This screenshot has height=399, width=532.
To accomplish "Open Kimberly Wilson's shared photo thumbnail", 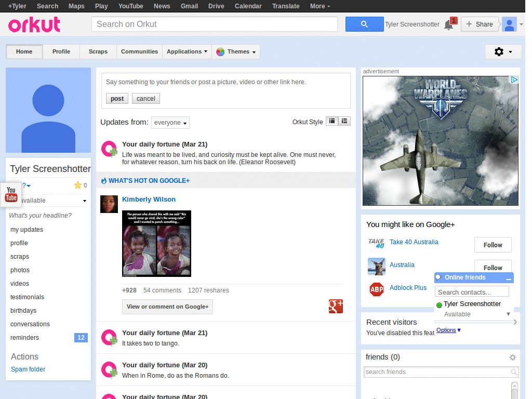I will tap(156, 244).
